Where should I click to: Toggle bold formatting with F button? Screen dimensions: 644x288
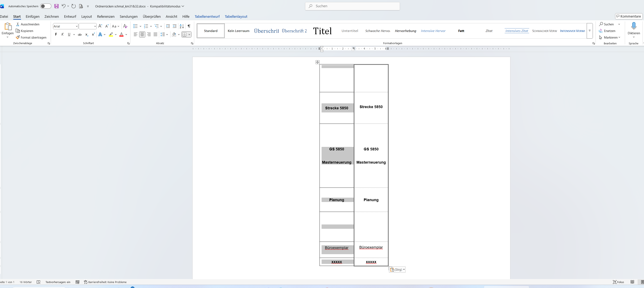tap(56, 34)
